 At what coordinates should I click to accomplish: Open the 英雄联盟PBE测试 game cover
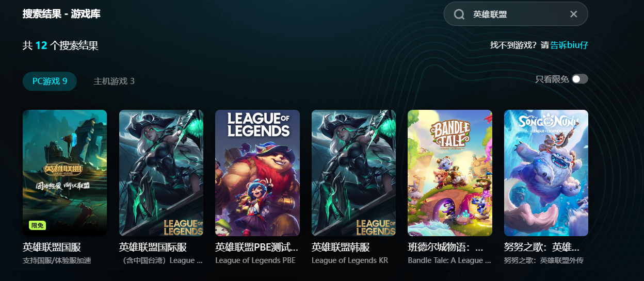[x=257, y=173]
